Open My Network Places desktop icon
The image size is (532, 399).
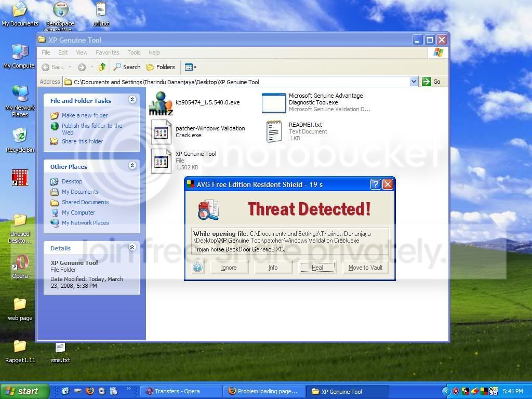tap(20, 94)
